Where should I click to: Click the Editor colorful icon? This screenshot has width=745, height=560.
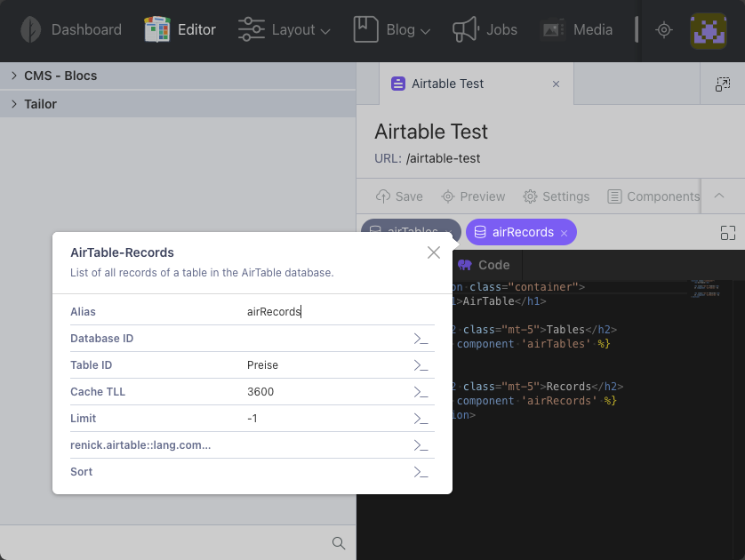click(157, 29)
